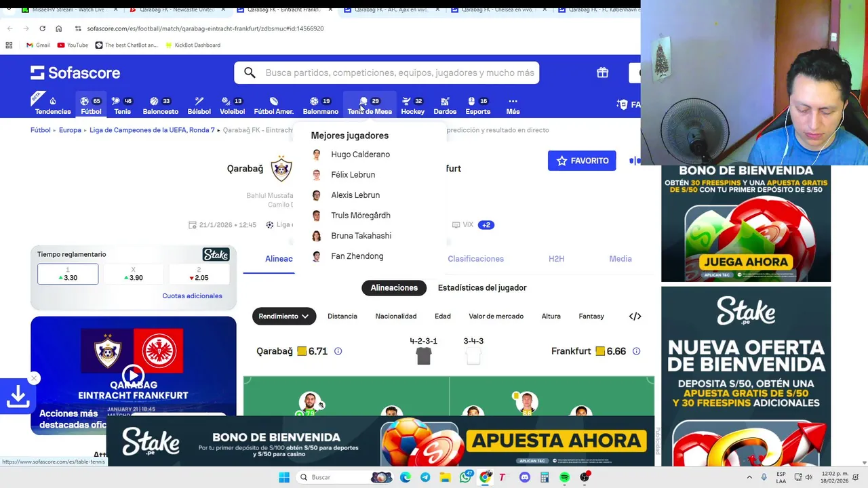
Task: Click the APUESTA AHORA banner button
Action: (557, 441)
